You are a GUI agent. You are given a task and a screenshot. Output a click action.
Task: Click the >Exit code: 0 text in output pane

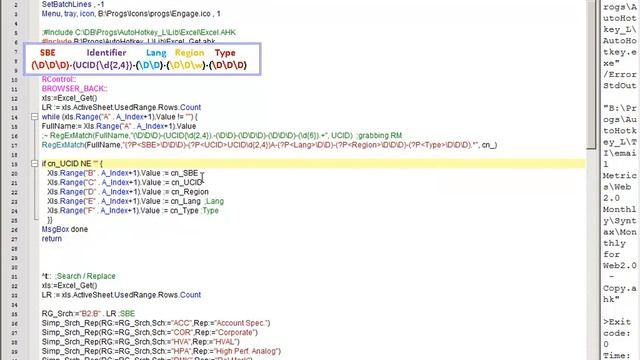point(617,333)
